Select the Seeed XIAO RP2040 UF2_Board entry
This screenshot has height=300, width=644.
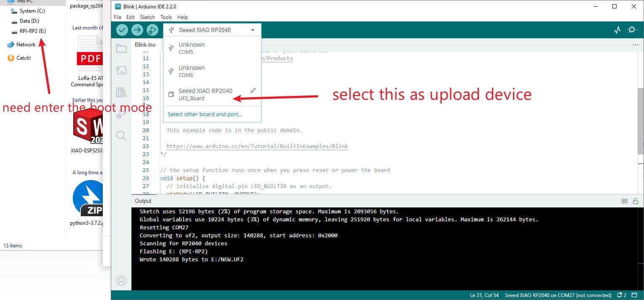(x=212, y=94)
